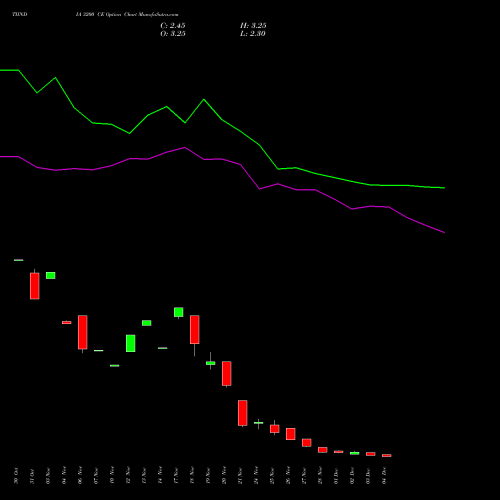The width and height of the screenshot is (500, 500).
Task: Click the '03 Nov' date axis label
Action: 48,476
